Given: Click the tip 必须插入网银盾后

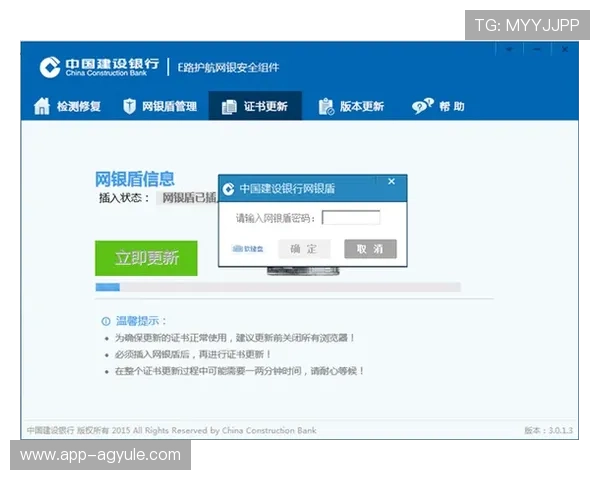Looking at the screenshot, I should 193,354.
